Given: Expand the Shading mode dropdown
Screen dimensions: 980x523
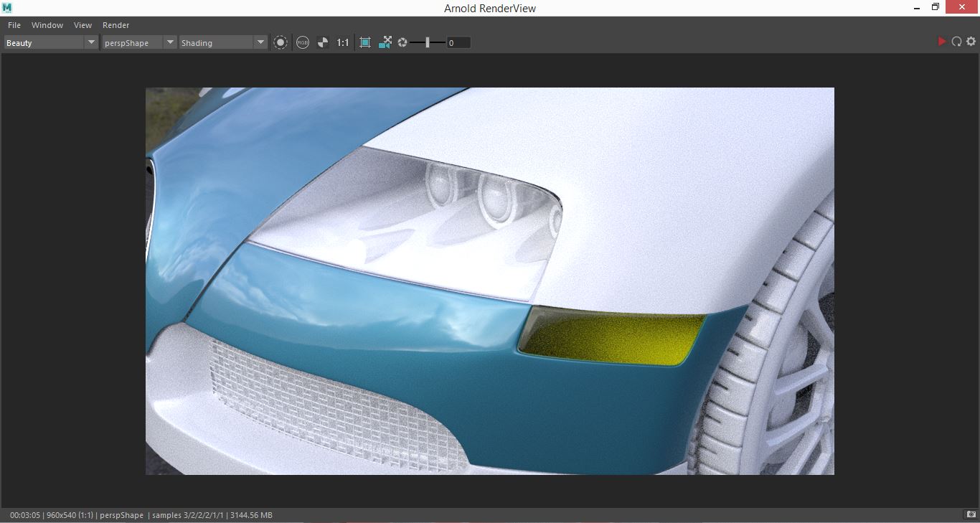Looking at the screenshot, I should (x=222, y=43).
